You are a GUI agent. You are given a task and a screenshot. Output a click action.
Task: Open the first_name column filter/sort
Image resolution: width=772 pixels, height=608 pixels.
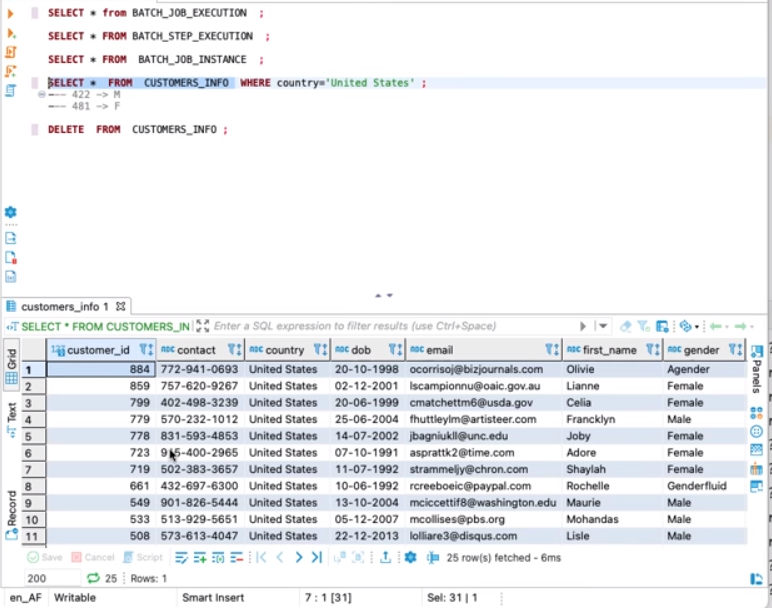coord(653,350)
